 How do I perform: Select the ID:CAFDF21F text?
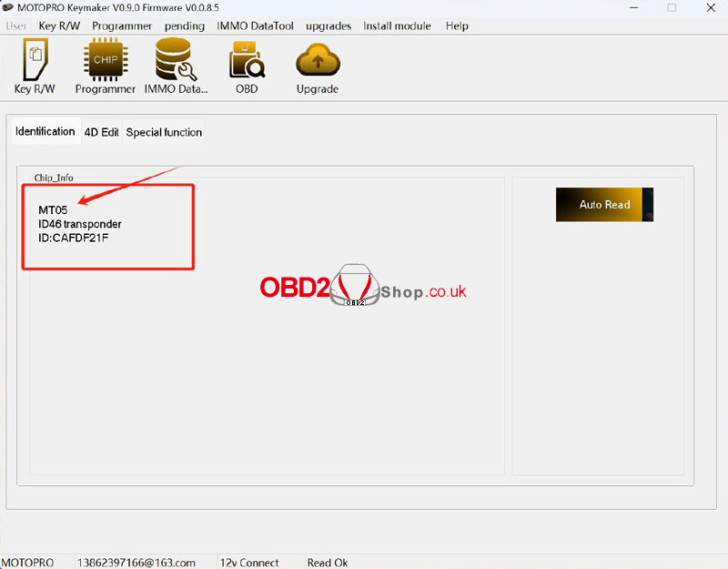pyautogui.click(x=74, y=238)
